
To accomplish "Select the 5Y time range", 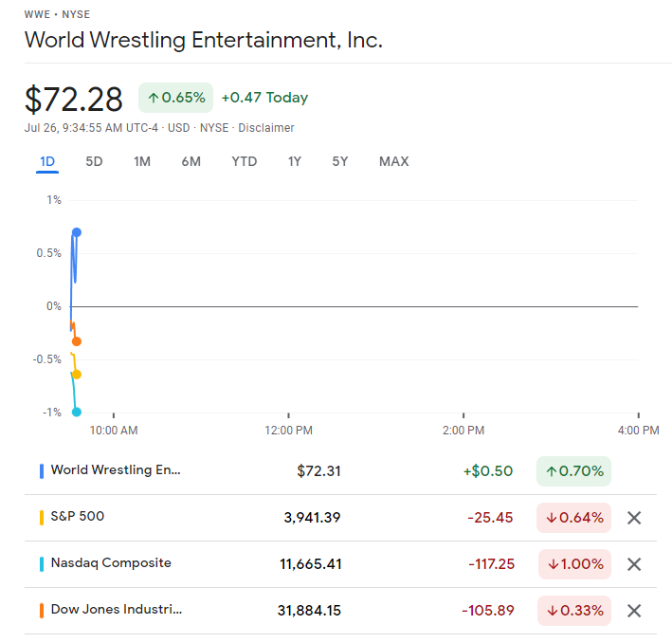I will click(340, 162).
